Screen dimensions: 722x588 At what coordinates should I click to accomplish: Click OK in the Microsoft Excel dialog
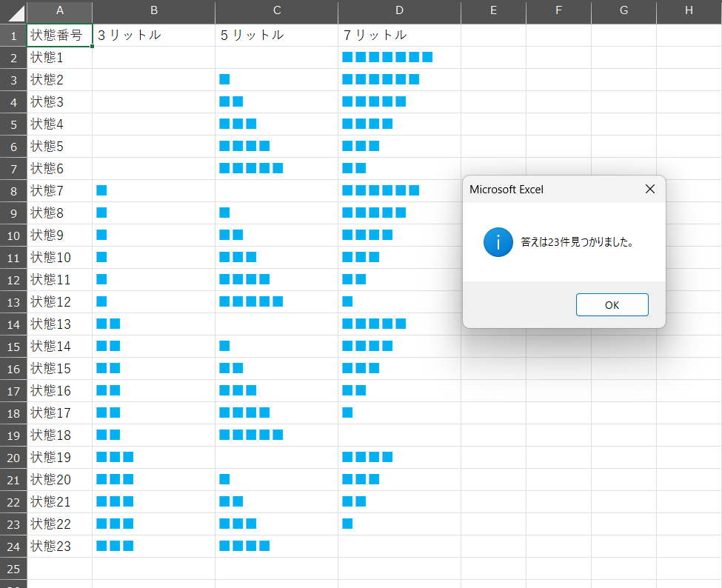[x=612, y=305]
